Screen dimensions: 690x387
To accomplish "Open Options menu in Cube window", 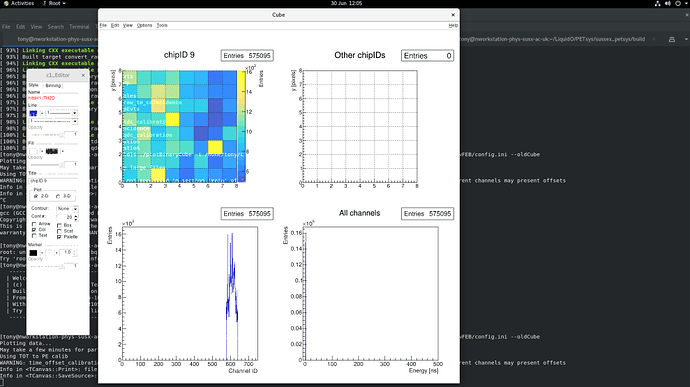I will point(144,26).
